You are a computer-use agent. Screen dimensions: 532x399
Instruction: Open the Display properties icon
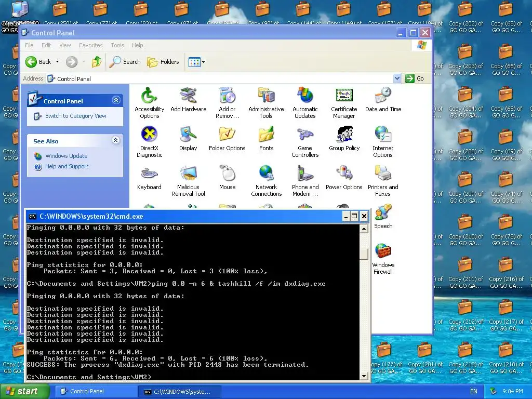188,139
